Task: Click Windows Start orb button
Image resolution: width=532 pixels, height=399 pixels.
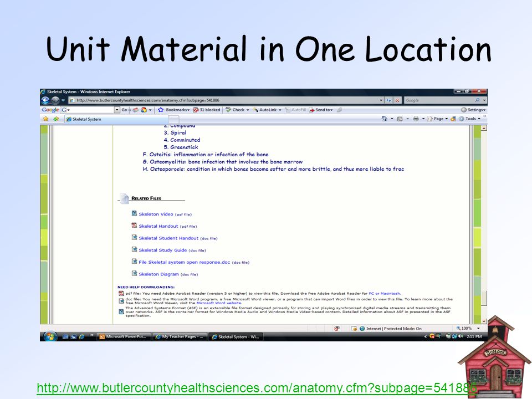Action: [50, 336]
